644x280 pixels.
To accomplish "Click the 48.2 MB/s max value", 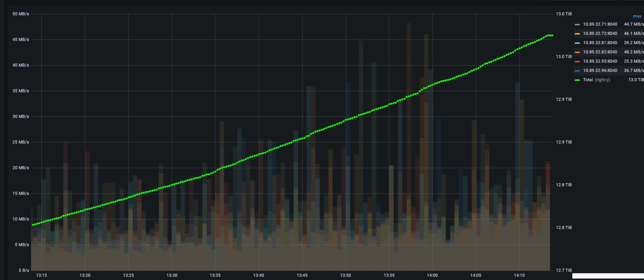I will 633,52.
